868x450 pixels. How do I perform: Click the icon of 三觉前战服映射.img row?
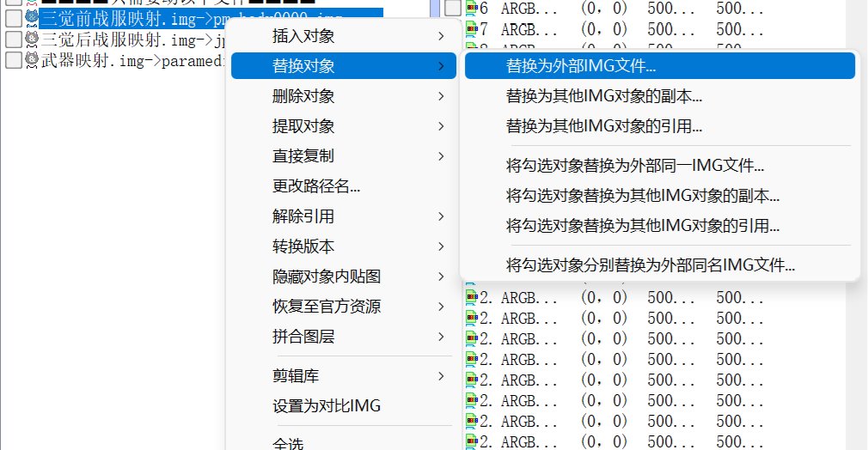(32, 18)
